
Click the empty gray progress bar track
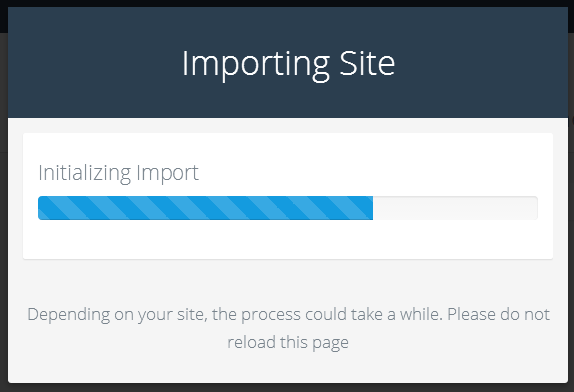coord(455,208)
